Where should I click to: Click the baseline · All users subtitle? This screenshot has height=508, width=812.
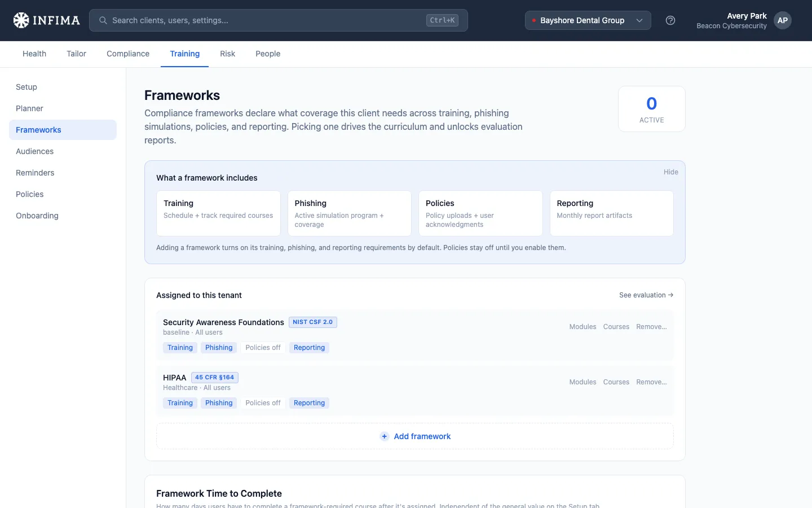(x=193, y=332)
